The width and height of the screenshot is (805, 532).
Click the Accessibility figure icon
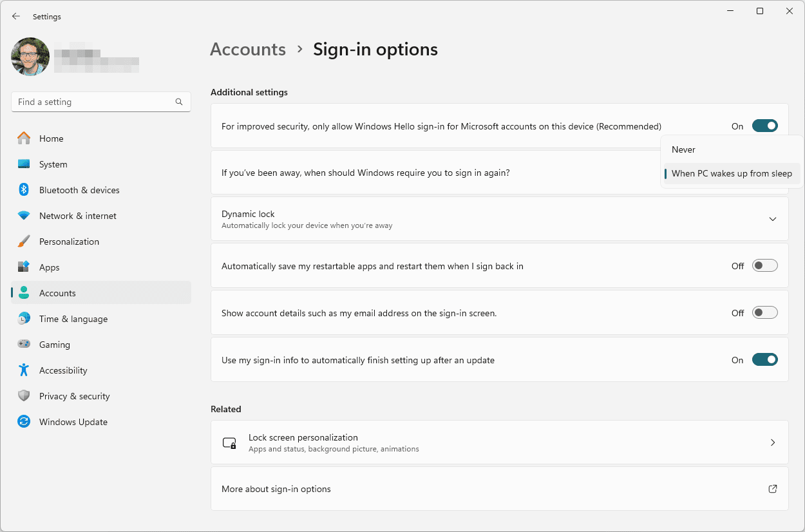tap(24, 370)
